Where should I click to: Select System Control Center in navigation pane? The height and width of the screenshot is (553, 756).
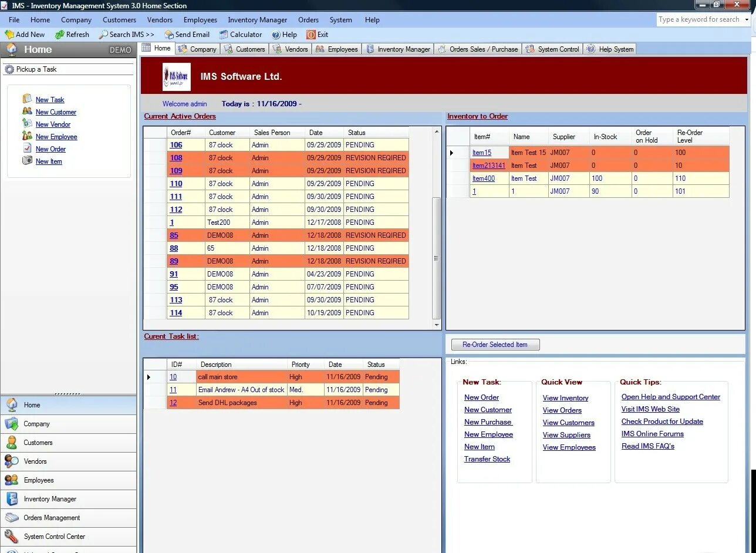pos(68,537)
